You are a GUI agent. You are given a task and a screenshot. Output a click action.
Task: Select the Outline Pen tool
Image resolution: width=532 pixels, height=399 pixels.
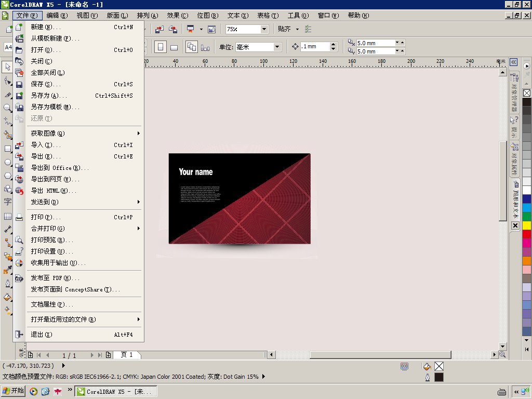pos(7,283)
